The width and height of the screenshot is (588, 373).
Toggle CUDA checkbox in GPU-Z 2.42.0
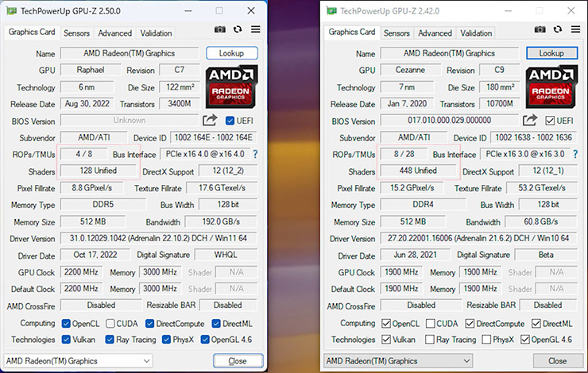click(431, 324)
